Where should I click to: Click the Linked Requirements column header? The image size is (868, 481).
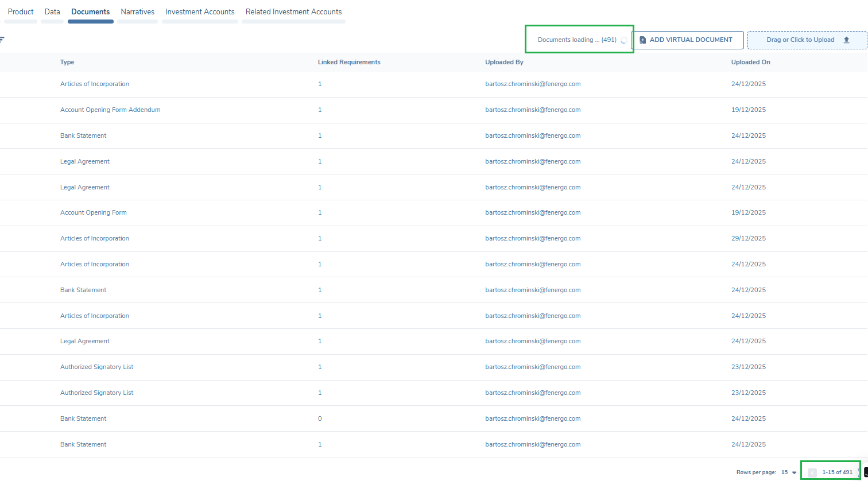[x=349, y=62]
